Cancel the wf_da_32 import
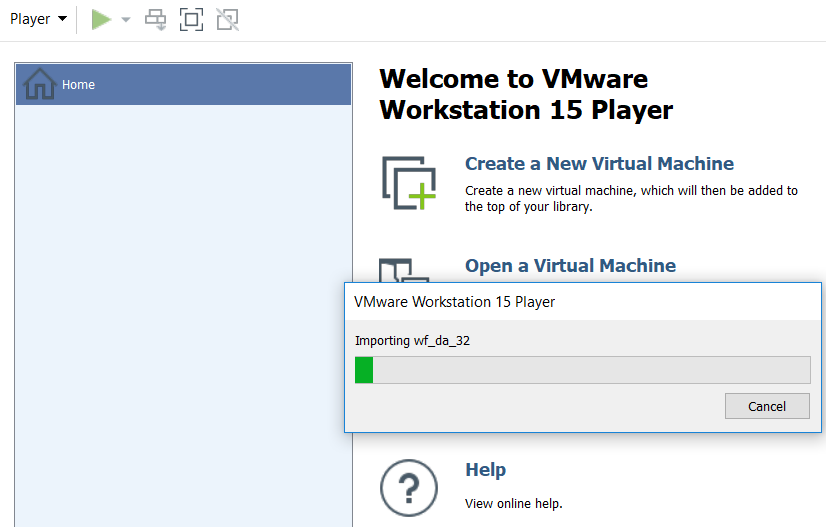This screenshot has height=527, width=826. (767, 406)
